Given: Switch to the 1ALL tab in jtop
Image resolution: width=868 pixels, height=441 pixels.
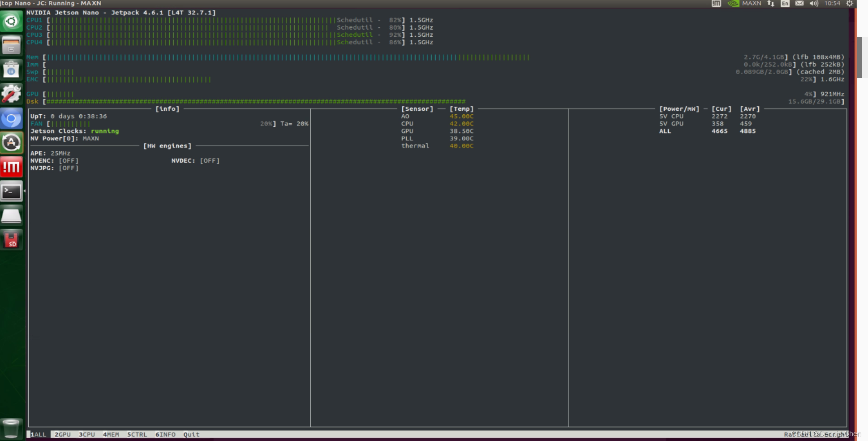Looking at the screenshot, I should click(39, 434).
